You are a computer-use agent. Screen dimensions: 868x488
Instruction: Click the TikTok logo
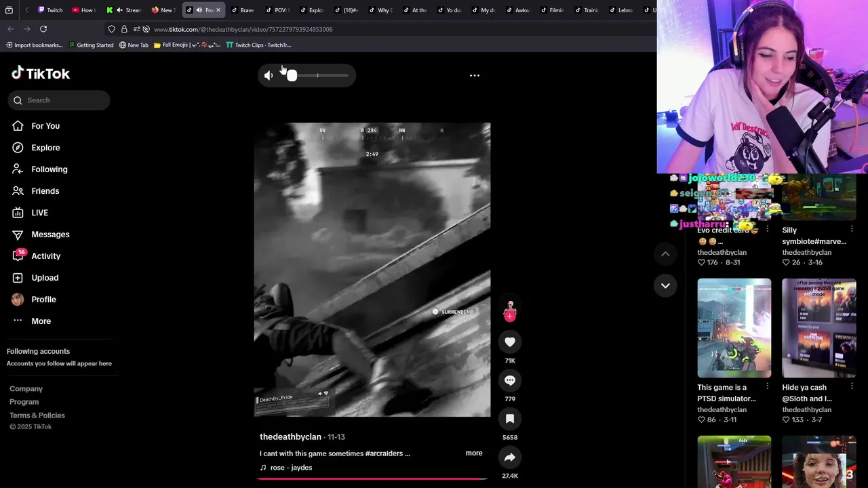pos(41,73)
